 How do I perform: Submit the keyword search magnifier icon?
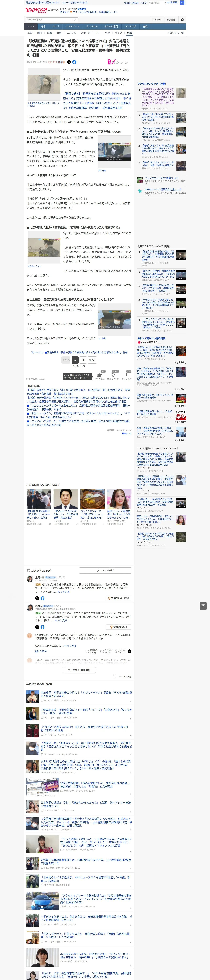point(75,20)
